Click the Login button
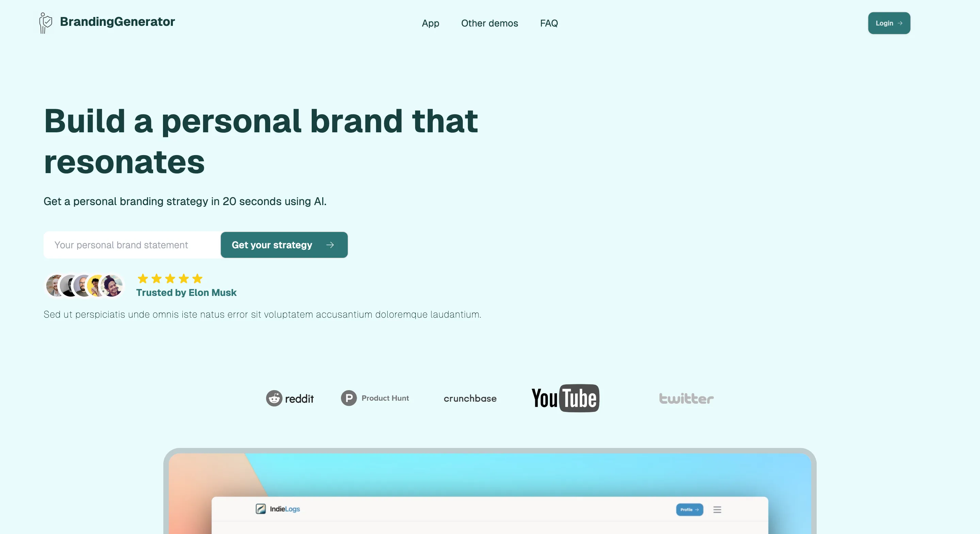The height and width of the screenshot is (534, 980). pos(888,23)
